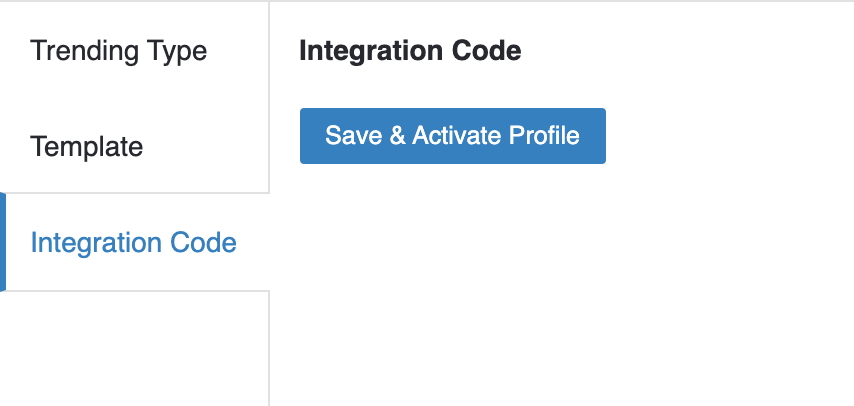Go to Trending Type settings
The image size is (854, 406).
pos(119,50)
